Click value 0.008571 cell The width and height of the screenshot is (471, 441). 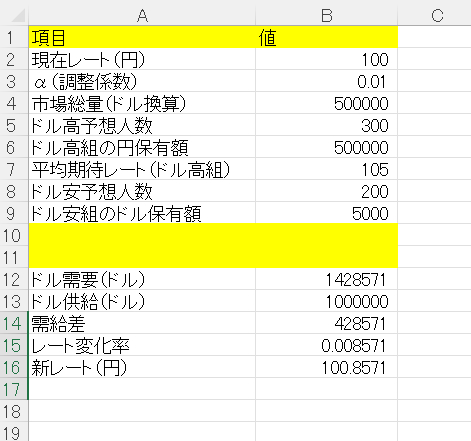coord(326,345)
